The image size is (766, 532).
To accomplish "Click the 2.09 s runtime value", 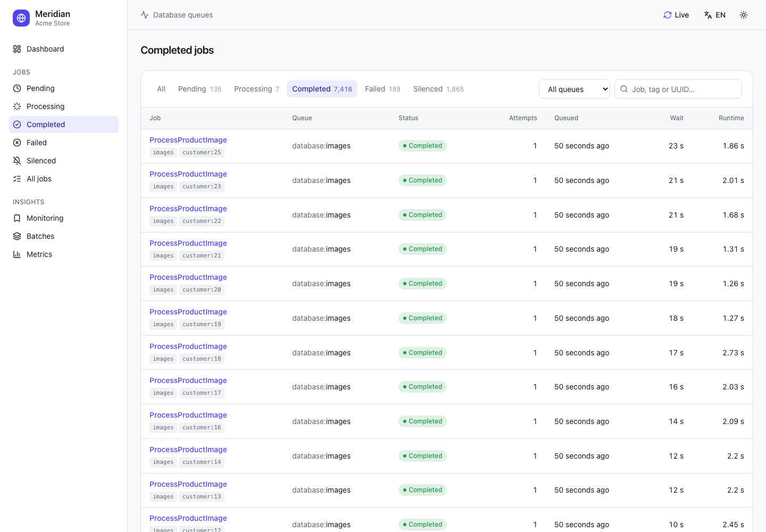I will pyautogui.click(x=733, y=421).
